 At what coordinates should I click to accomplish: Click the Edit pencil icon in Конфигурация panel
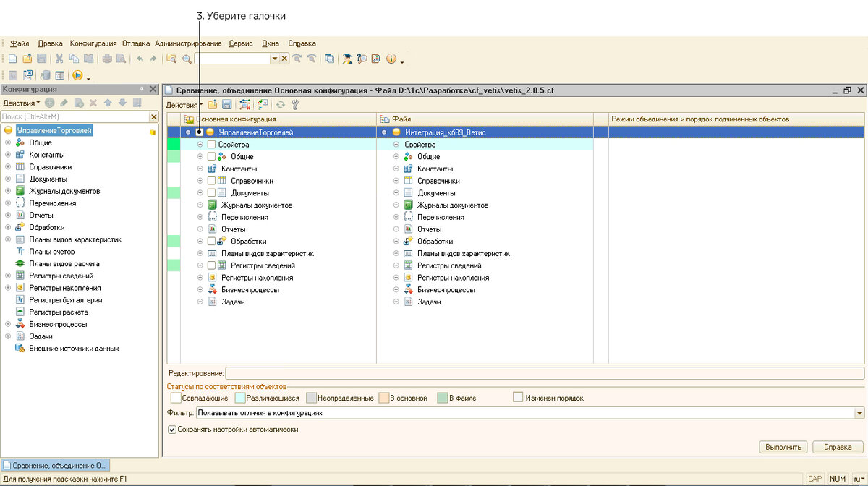click(x=64, y=103)
